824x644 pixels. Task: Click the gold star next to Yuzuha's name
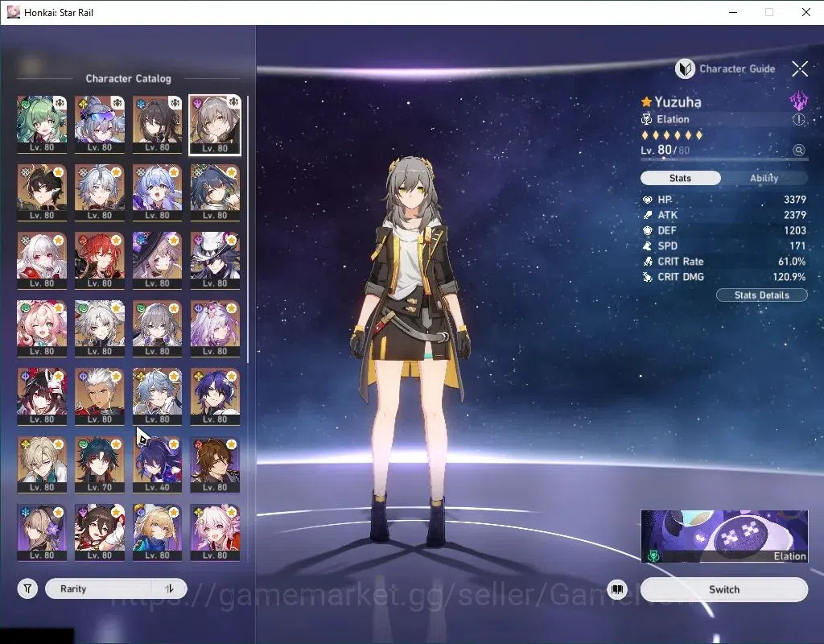click(646, 102)
